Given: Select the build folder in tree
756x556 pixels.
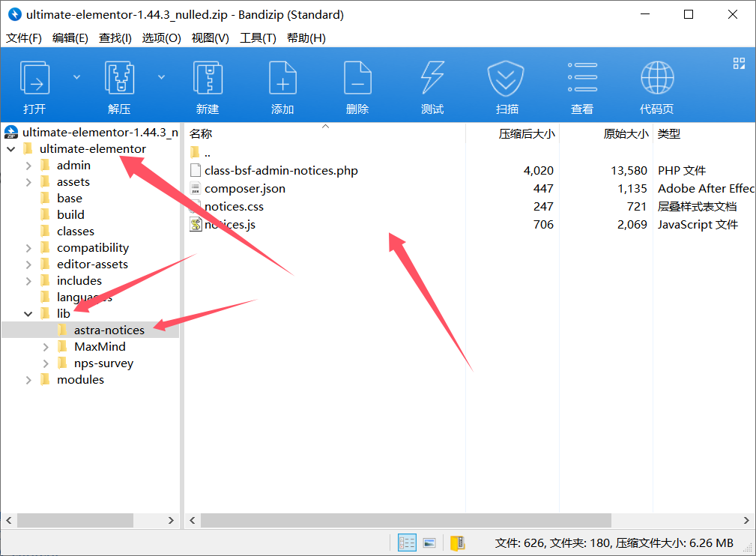Looking at the screenshot, I should [x=70, y=214].
